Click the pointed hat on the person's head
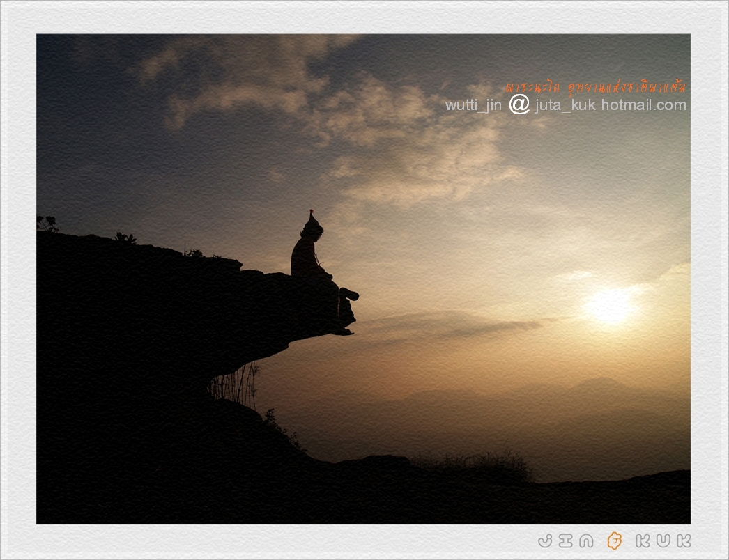The image size is (729, 560). 312,221
